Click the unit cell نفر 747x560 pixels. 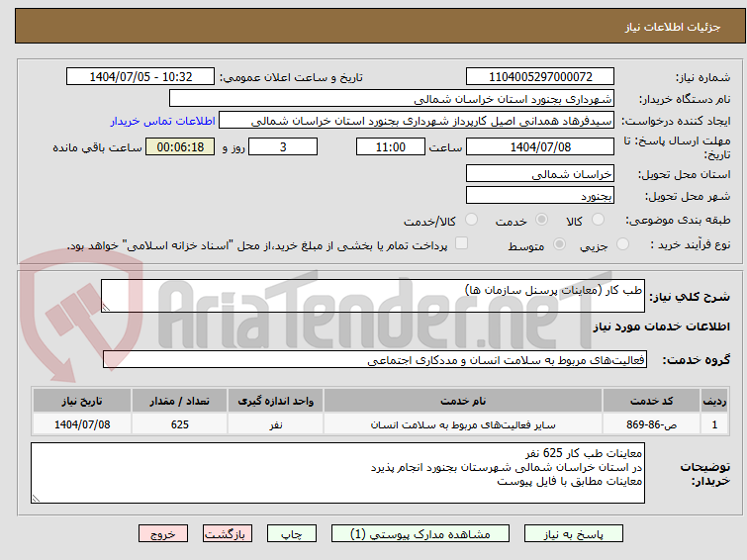tap(275, 424)
